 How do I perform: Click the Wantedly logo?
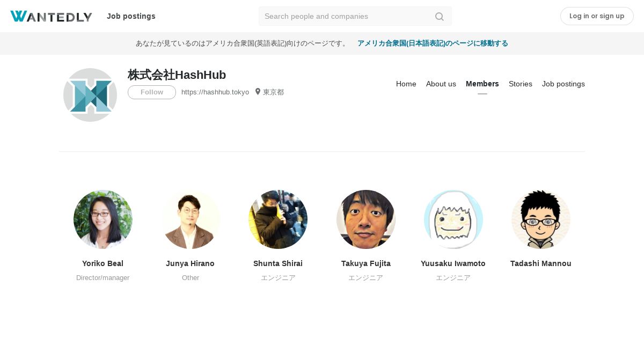51,17
